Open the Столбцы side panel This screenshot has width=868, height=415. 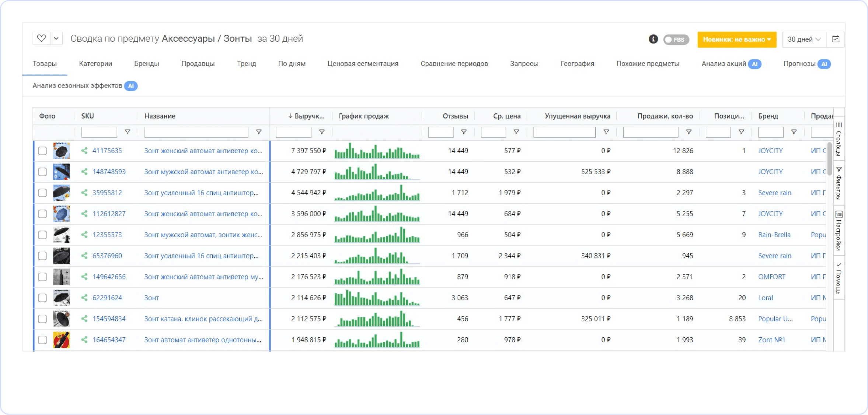[839, 140]
